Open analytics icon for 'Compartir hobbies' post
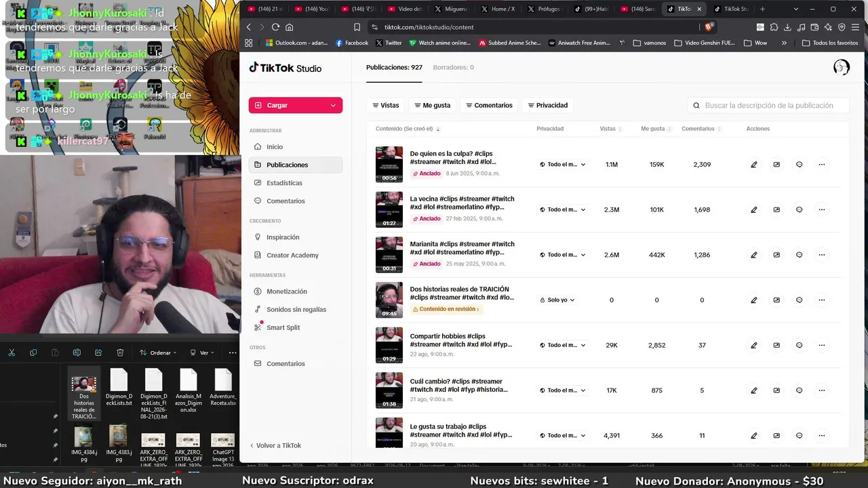868x488 pixels. coord(776,345)
